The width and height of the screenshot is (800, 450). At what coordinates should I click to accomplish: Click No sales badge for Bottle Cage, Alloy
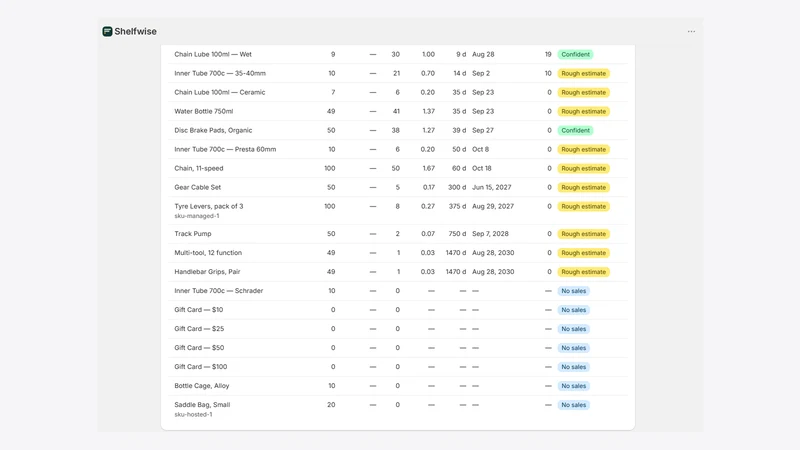(x=573, y=386)
